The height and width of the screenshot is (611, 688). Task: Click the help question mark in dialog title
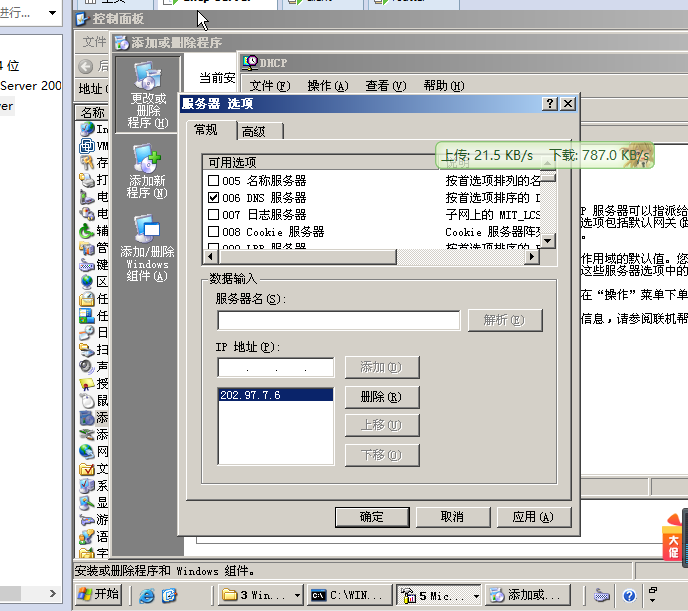click(550, 104)
